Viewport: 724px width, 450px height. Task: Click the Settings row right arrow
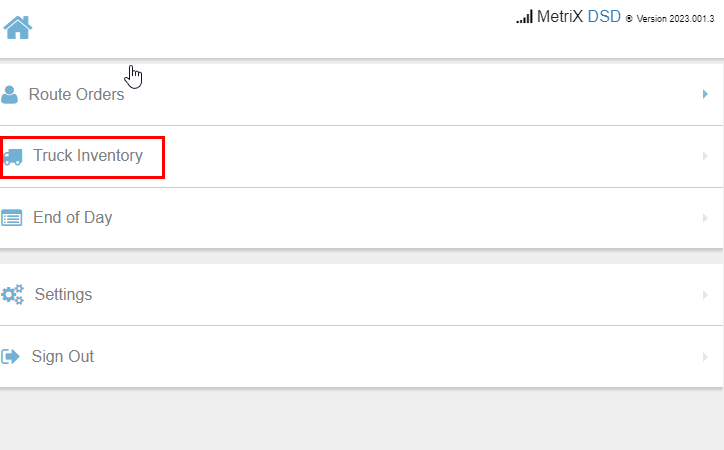coord(705,295)
